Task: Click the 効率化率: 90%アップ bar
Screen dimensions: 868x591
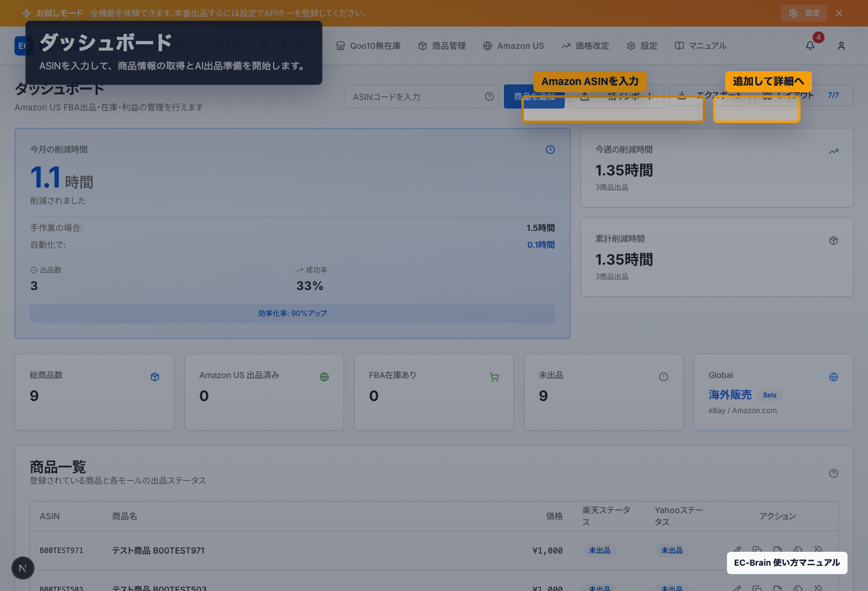Action: 292,314
